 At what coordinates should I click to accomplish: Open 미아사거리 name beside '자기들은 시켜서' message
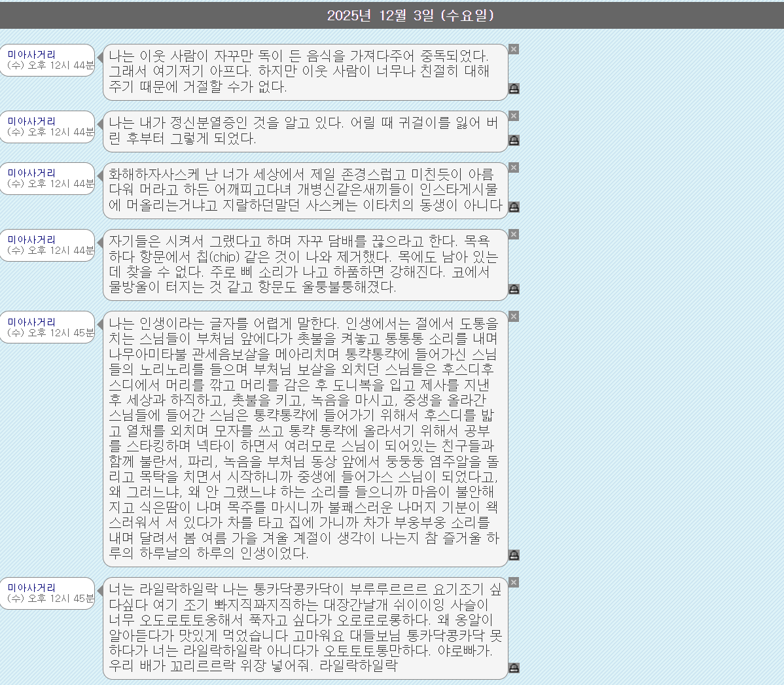coord(31,239)
